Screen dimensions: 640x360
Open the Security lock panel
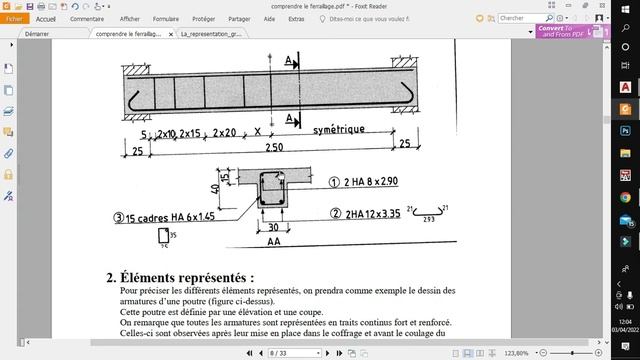[x=8, y=175]
